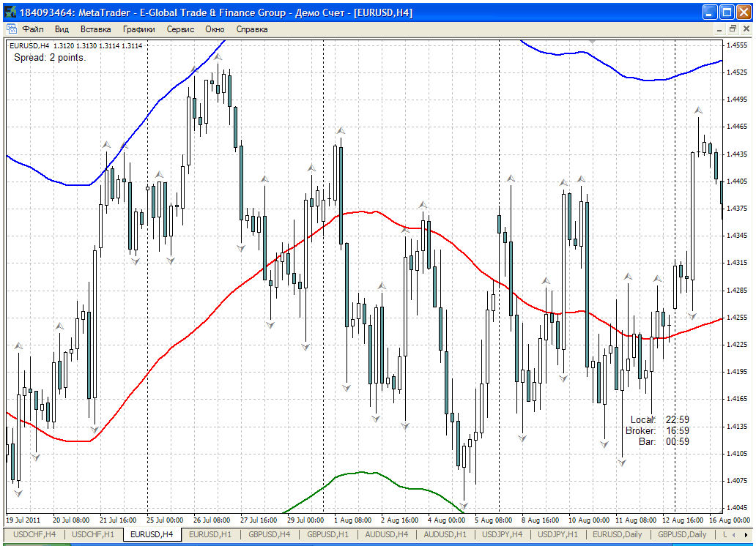Switch to the USDJPY,H1 chart tab
Screen dimensions: 756x546
557,534
